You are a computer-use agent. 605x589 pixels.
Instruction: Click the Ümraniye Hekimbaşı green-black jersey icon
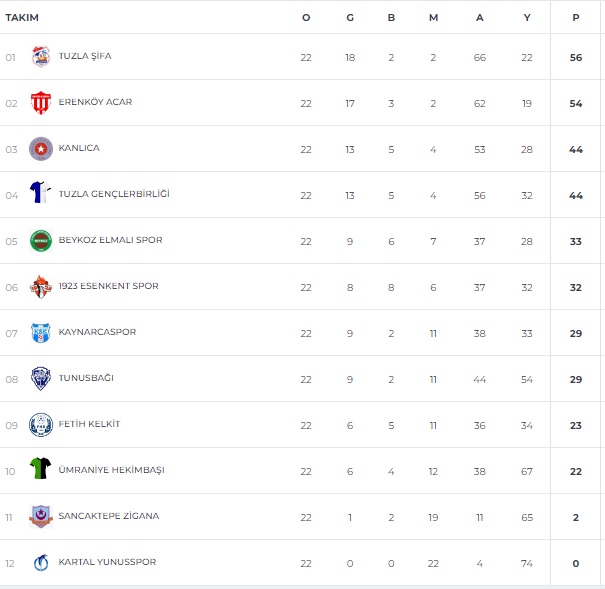click(x=41, y=468)
